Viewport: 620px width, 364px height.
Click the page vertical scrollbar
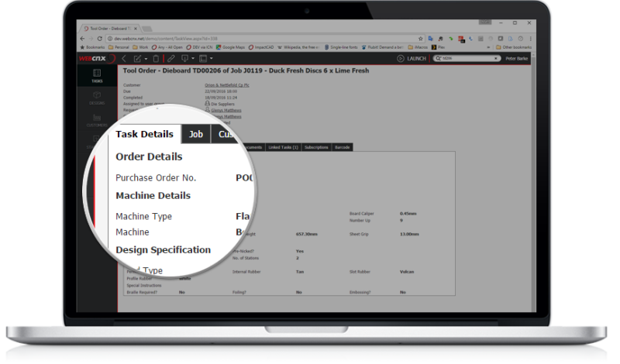tap(533, 182)
